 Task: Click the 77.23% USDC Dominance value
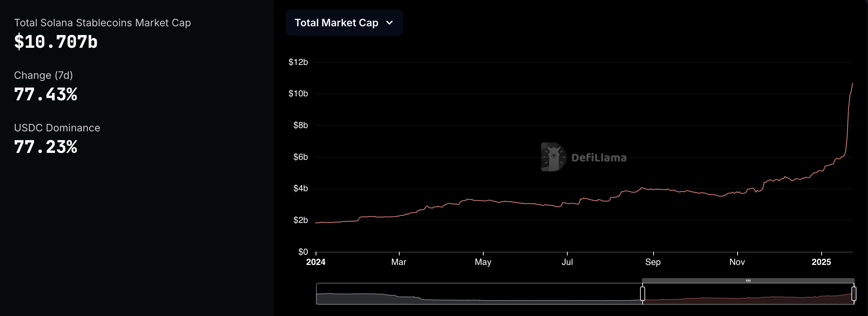pyautogui.click(x=45, y=147)
